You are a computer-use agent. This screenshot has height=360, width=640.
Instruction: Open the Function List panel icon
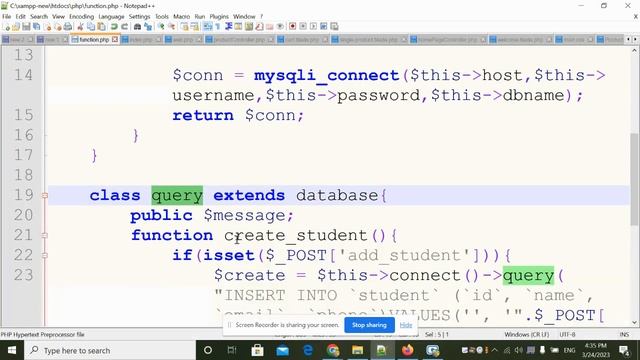(260, 27)
